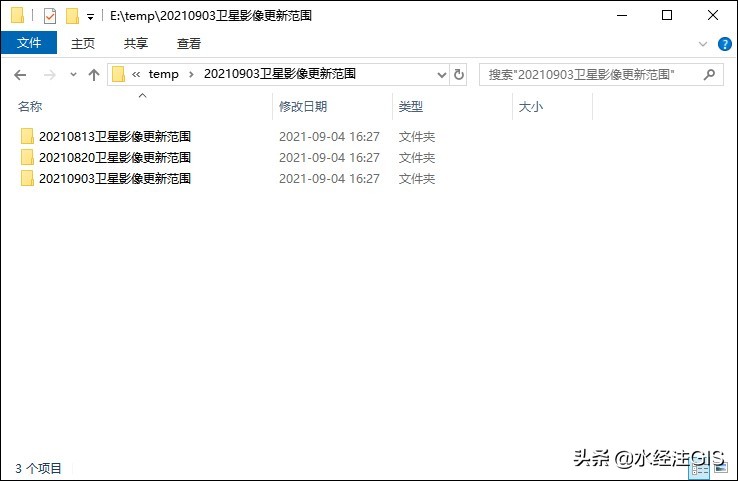Click the quick access New Folder icon
Viewport: 738px width, 481px height.
click(72, 16)
